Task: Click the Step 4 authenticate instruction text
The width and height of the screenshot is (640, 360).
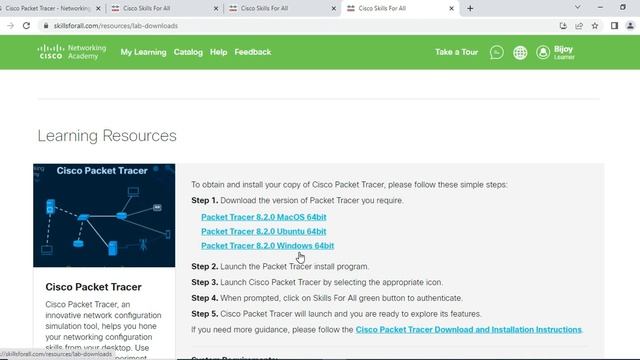Action: [327, 298]
